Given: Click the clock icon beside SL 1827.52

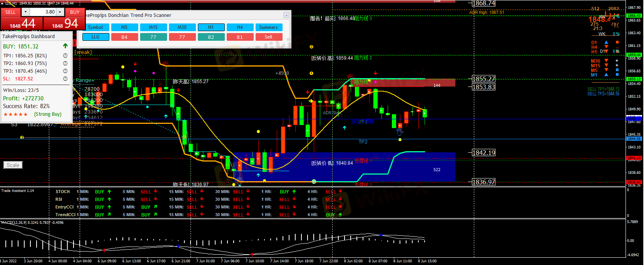Looking at the screenshot, I should click(x=65, y=79).
